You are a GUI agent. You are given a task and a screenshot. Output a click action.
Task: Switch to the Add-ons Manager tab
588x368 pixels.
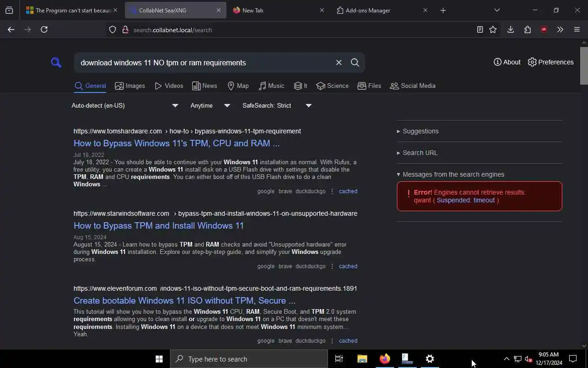[x=382, y=10]
